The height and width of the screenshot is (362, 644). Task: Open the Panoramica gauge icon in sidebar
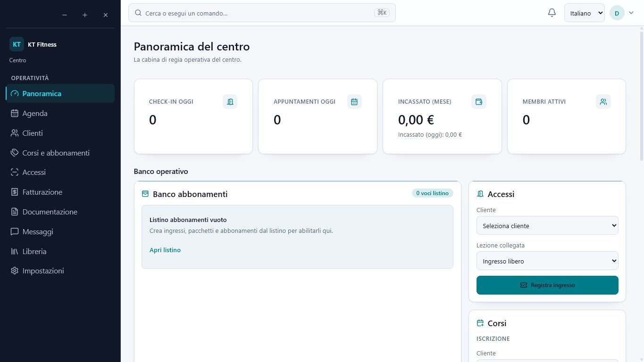(x=15, y=93)
